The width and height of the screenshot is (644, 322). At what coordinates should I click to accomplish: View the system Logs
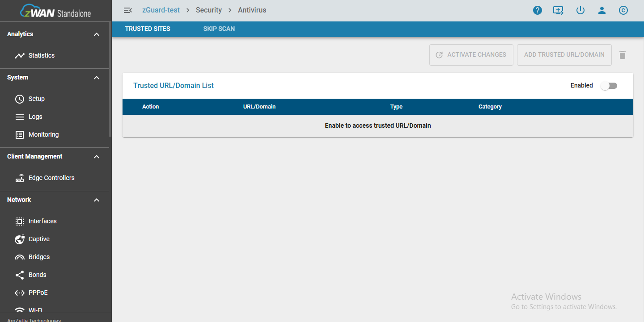34,117
